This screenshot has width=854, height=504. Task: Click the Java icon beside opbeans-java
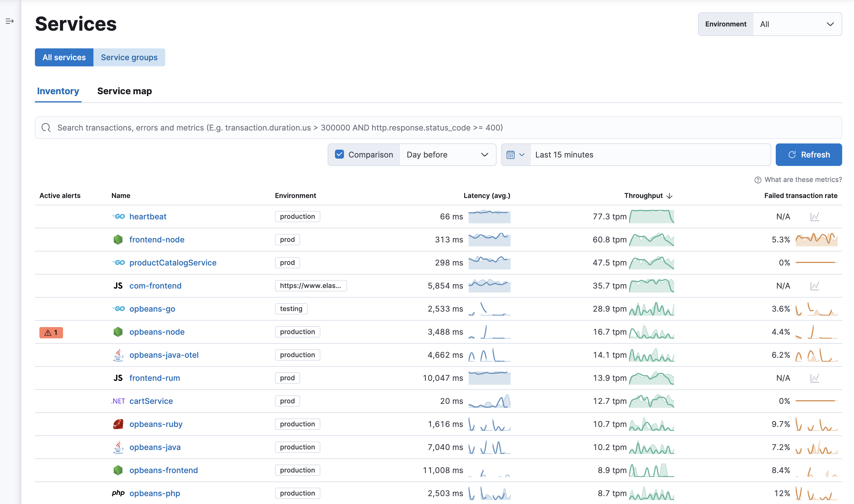(118, 447)
